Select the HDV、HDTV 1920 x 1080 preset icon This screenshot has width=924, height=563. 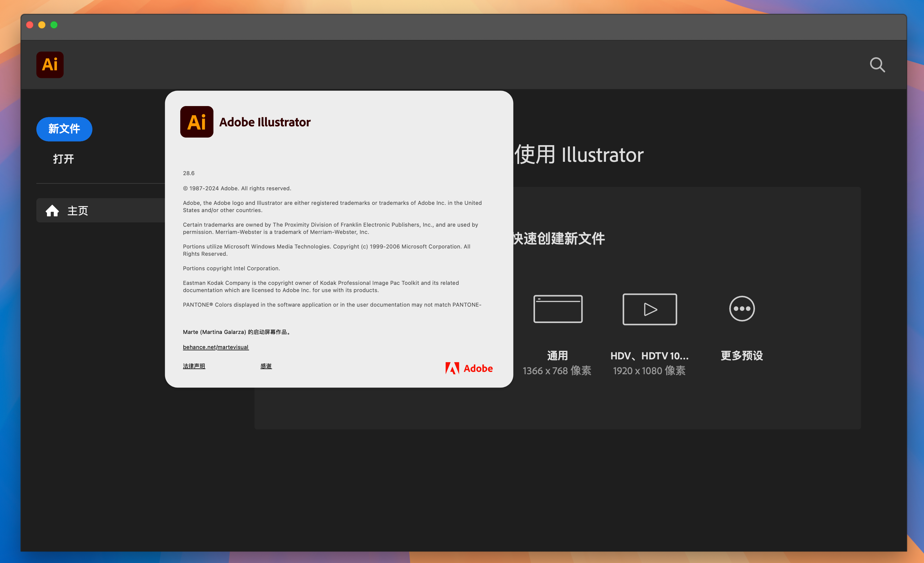(650, 309)
